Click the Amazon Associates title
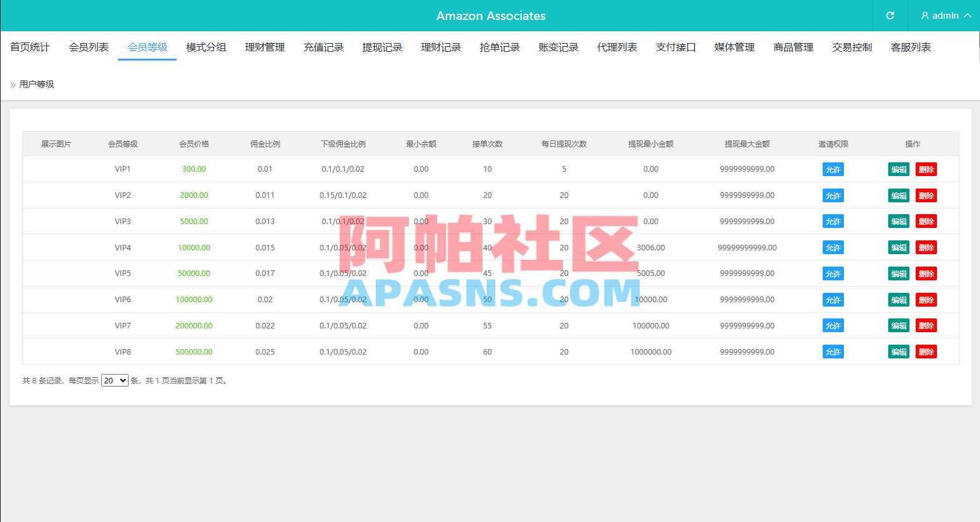 point(491,16)
